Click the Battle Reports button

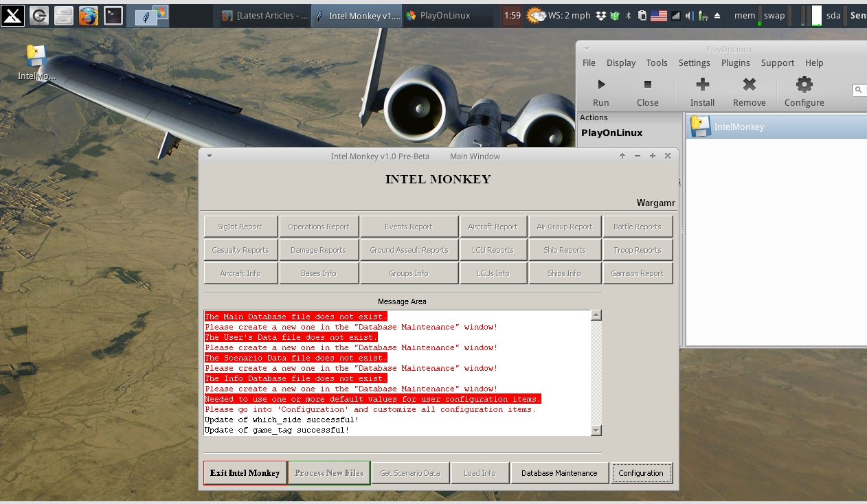pyautogui.click(x=638, y=227)
